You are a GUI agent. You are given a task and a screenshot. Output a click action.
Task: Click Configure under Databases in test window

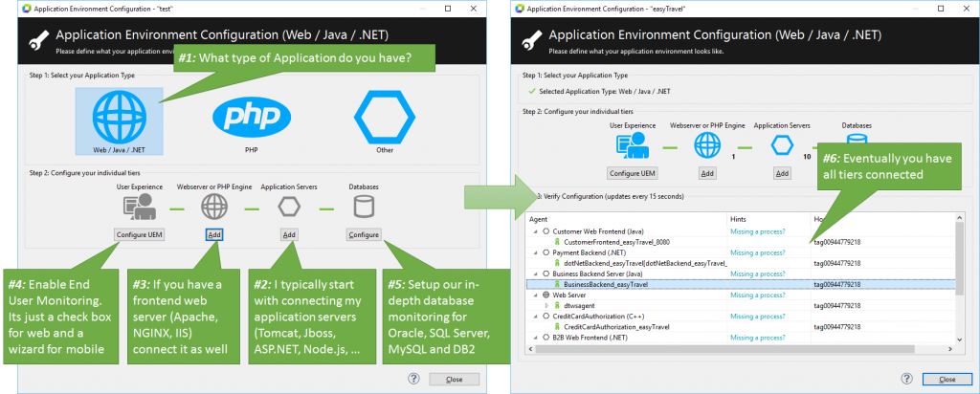[363, 235]
